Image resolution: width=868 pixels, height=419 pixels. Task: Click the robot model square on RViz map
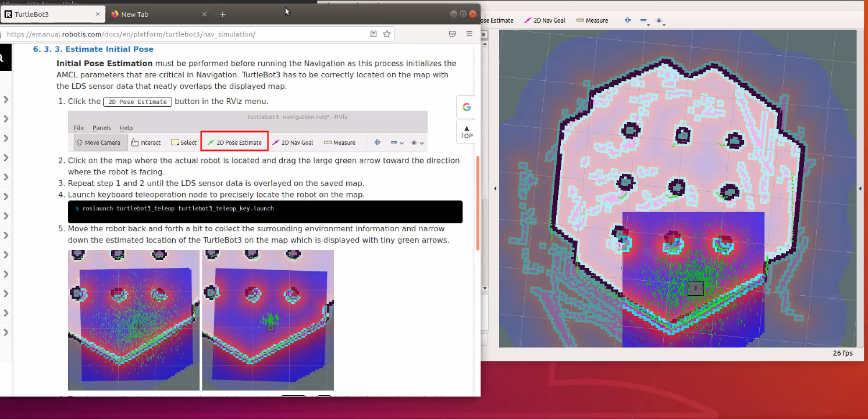[x=696, y=288]
